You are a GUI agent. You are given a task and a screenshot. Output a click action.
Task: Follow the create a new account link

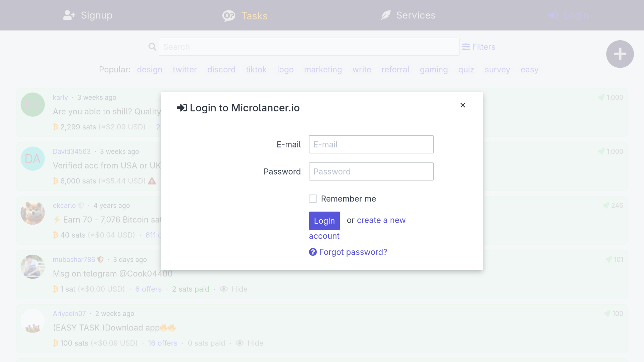click(381, 220)
